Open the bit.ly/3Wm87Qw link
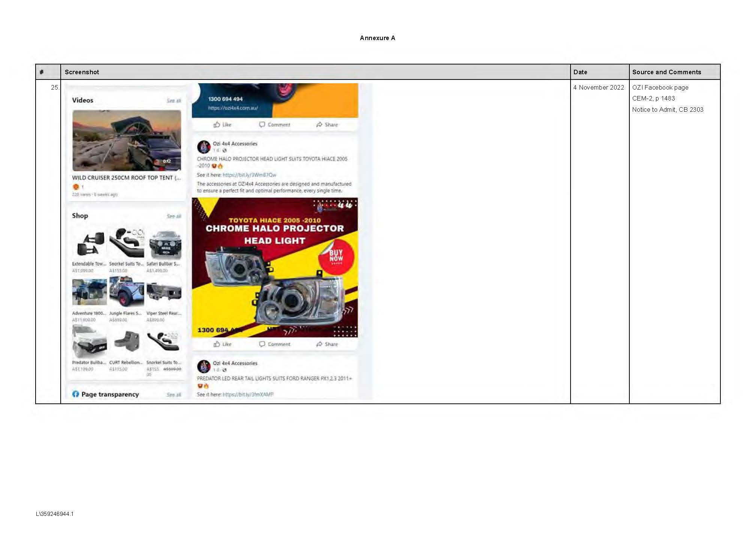The image size is (756, 535). coord(249,175)
